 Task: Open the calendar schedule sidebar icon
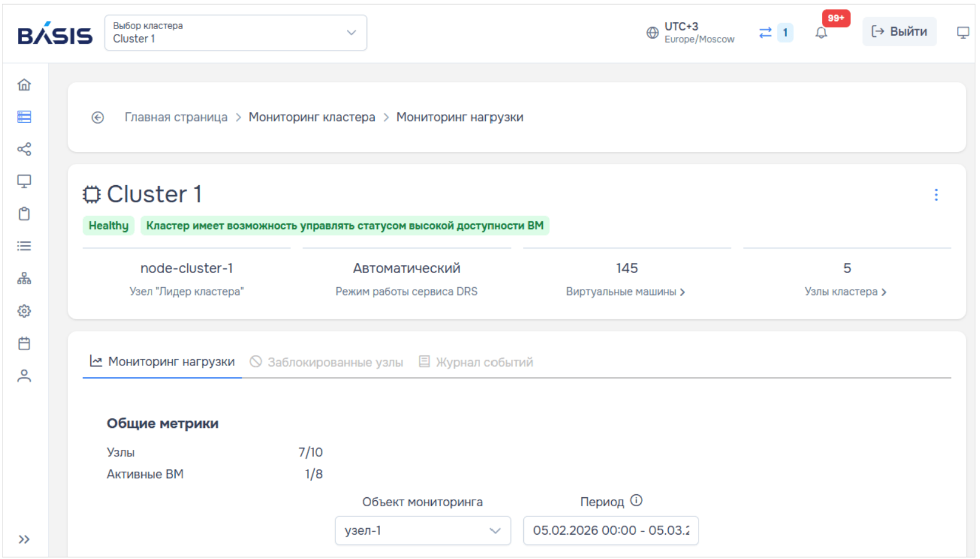(24, 344)
